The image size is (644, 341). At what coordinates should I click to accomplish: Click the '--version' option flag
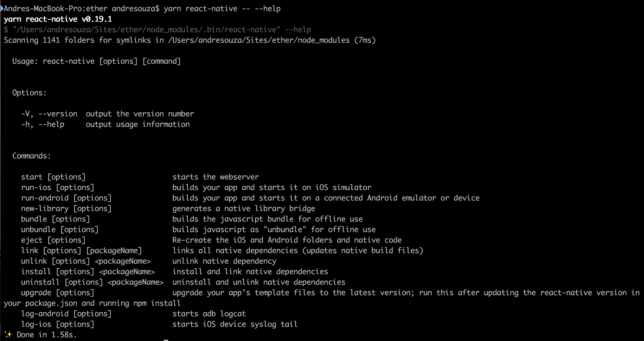58,114
